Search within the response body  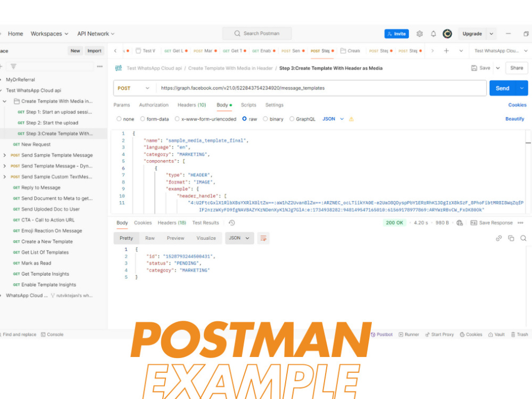coord(523,238)
